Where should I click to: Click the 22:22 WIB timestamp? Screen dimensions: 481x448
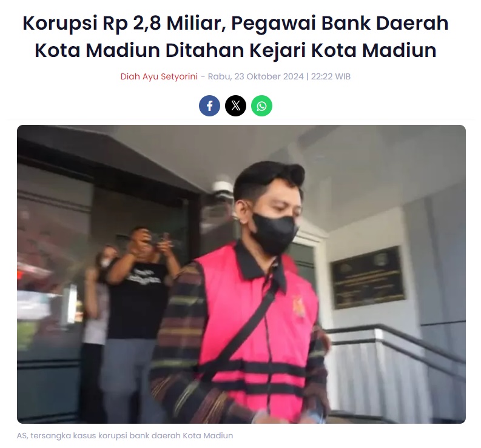[x=331, y=76]
